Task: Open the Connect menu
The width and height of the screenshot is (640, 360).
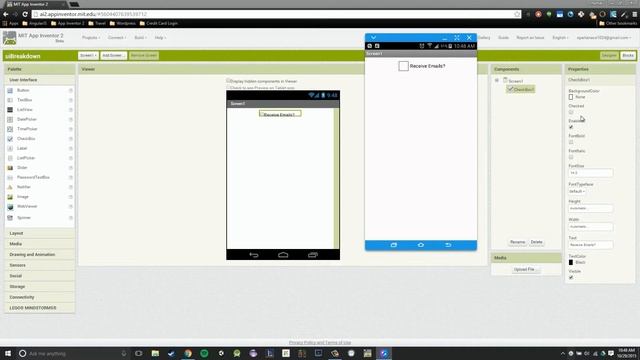Action: click(x=117, y=38)
